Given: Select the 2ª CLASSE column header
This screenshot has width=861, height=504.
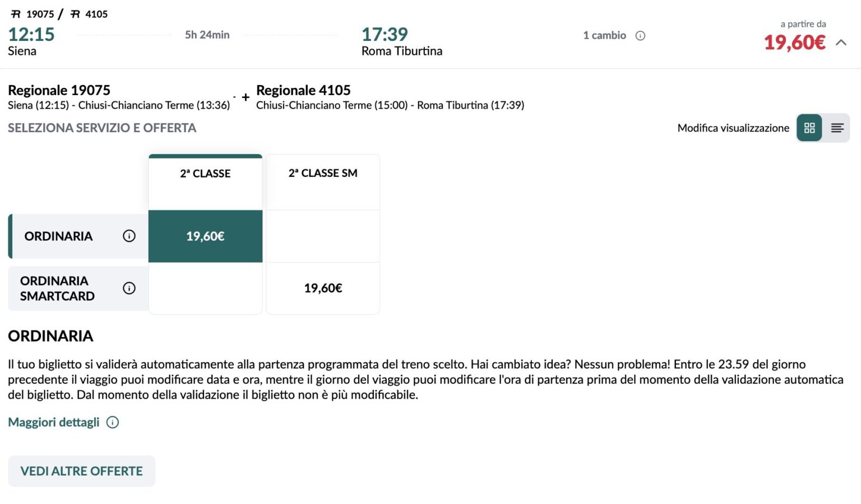Looking at the screenshot, I should pyautogui.click(x=205, y=174).
